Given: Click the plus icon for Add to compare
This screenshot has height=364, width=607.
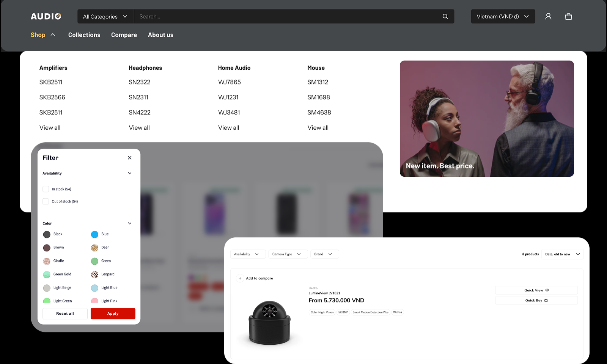Looking at the screenshot, I should coord(240,278).
